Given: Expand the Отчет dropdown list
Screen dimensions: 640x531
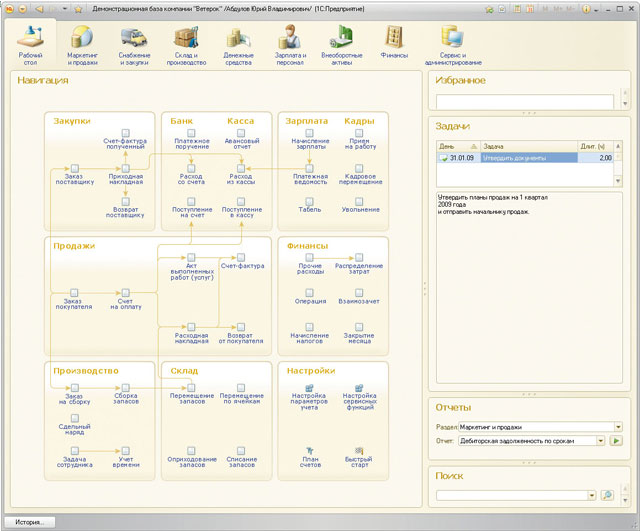Looking at the screenshot, I should click(x=599, y=440).
